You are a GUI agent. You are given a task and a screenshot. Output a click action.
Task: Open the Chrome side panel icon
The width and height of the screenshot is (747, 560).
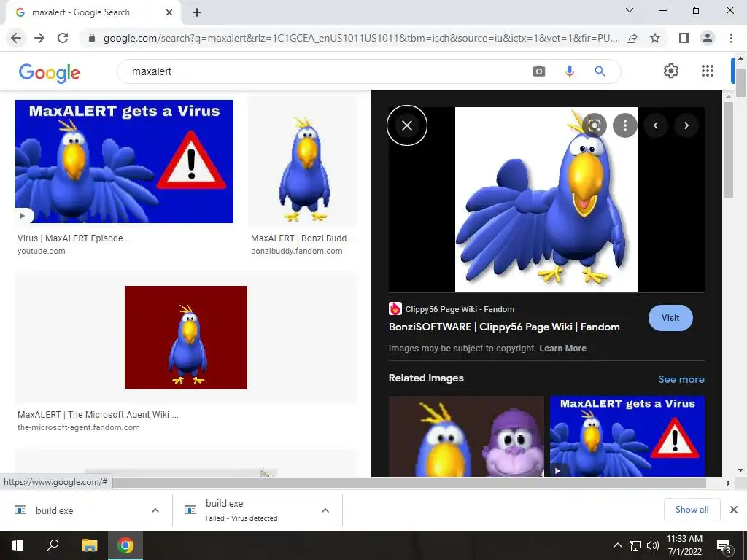click(x=684, y=38)
